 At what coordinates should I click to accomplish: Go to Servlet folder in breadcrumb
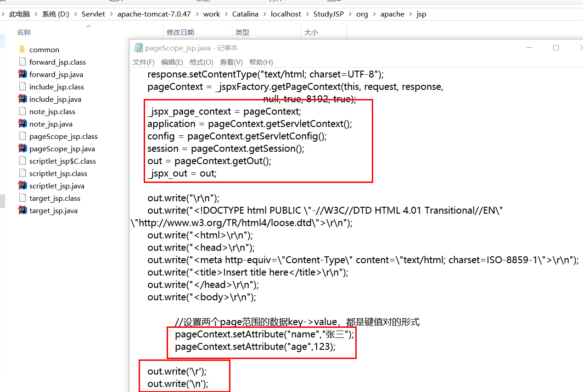pyautogui.click(x=94, y=14)
